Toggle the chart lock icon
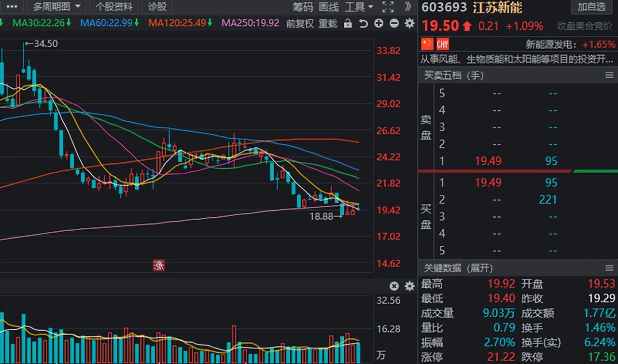 348,23
